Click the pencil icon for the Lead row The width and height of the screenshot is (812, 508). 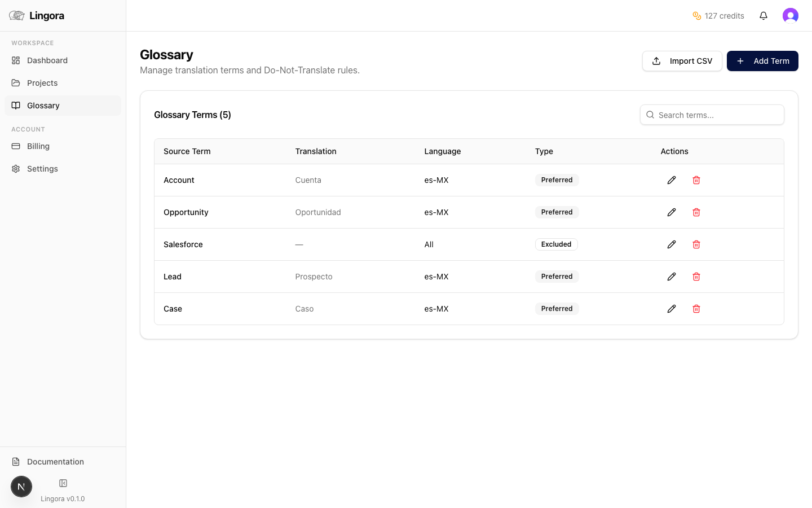(x=672, y=277)
